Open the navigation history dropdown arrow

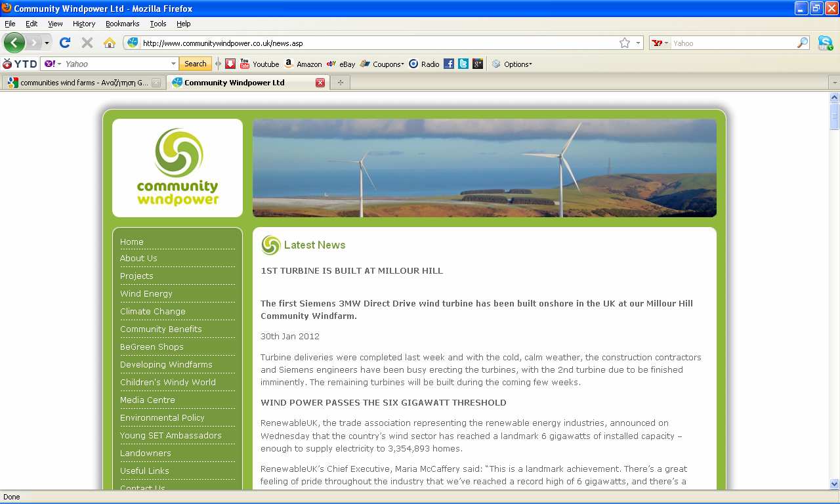coord(47,43)
